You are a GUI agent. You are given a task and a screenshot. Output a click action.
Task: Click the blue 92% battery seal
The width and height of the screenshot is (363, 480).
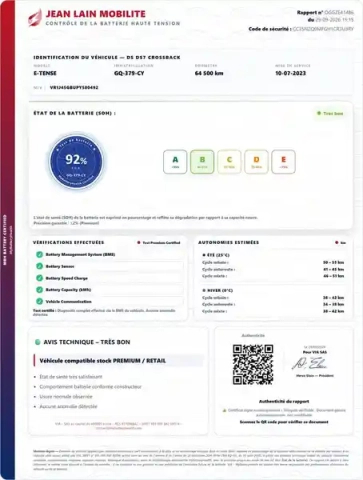[76, 161]
